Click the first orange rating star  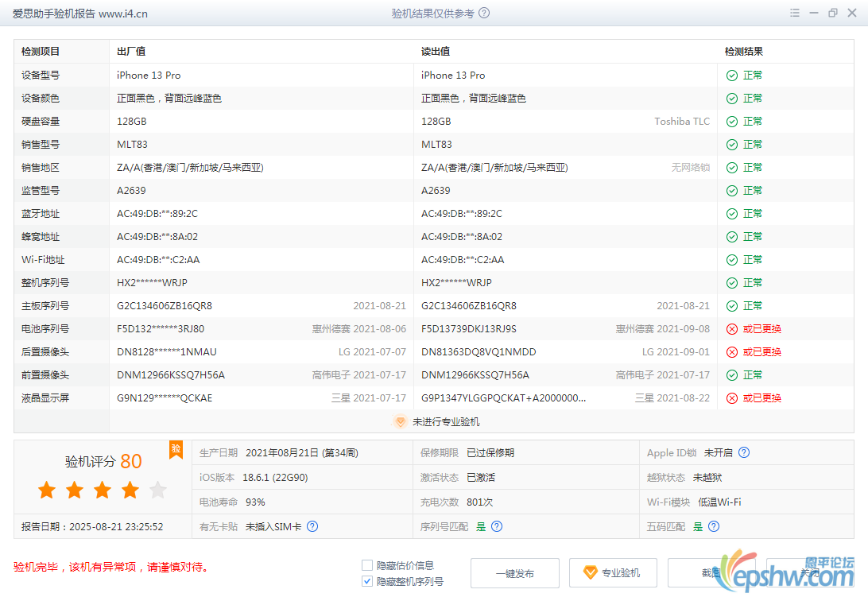click(47, 490)
